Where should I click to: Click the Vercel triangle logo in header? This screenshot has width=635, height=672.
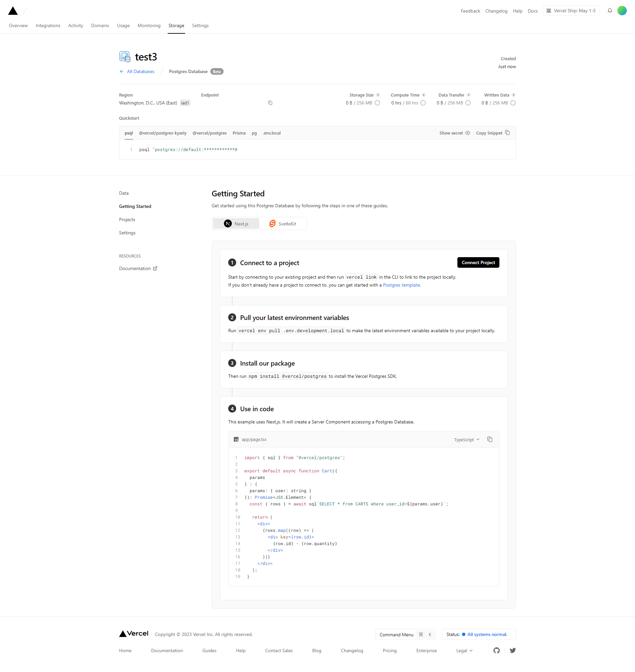pos(13,11)
